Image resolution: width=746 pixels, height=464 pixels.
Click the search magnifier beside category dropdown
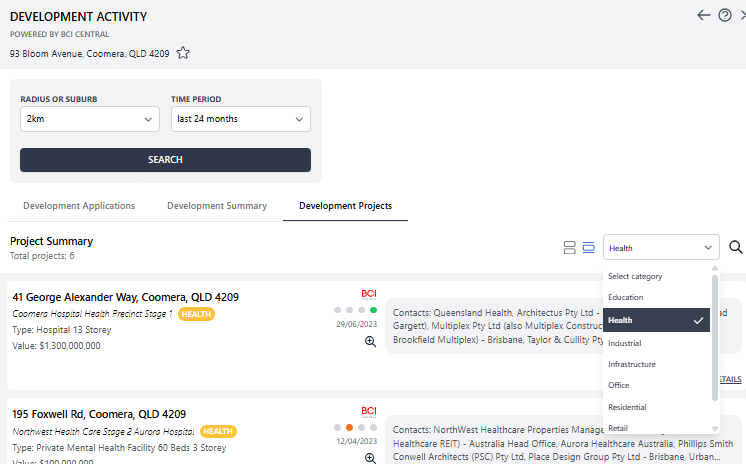[x=736, y=247]
